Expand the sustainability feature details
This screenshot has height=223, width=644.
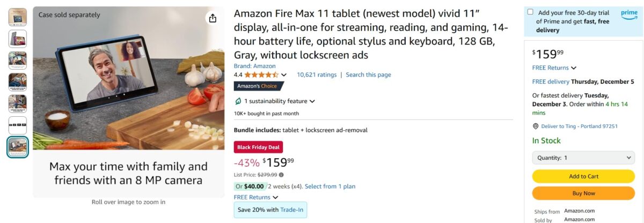click(x=312, y=101)
